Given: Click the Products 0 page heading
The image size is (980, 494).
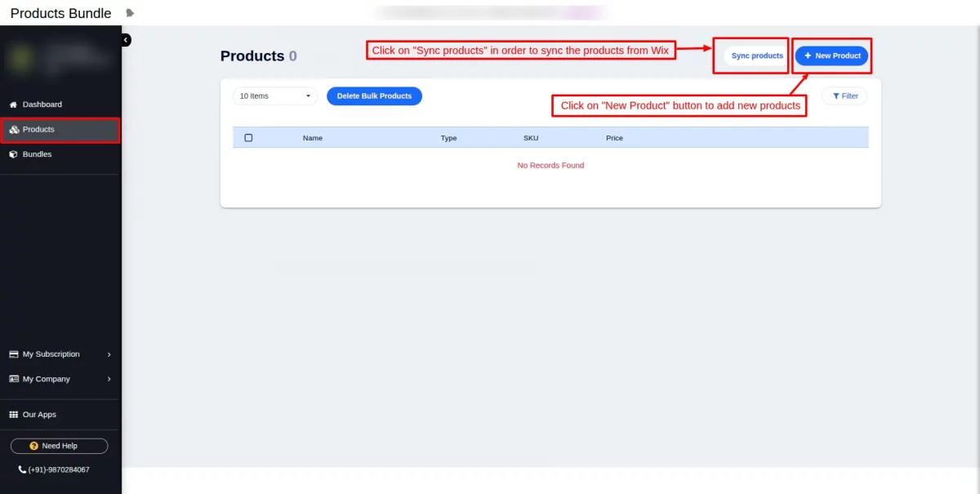Looking at the screenshot, I should 259,56.
